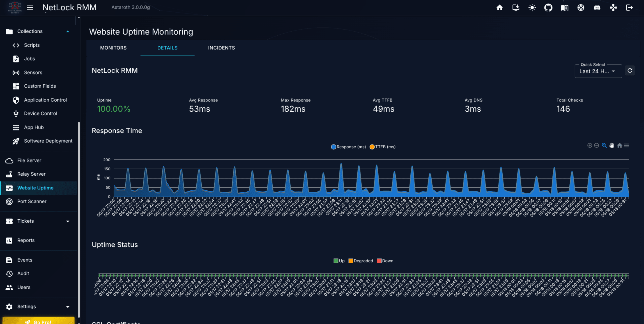Open the hamburger navigation menu
Viewport: 644px width, 324px height.
coord(30,7)
